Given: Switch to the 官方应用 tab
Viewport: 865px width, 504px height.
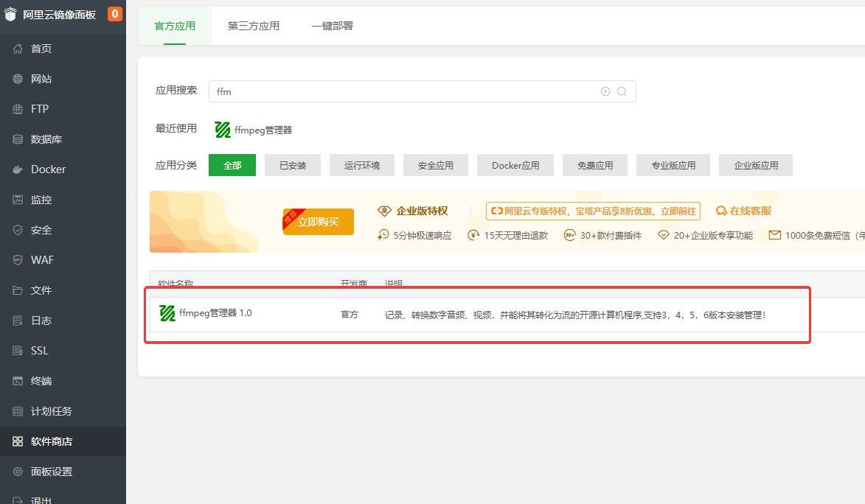Looking at the screenshot, I should point(175,26).
